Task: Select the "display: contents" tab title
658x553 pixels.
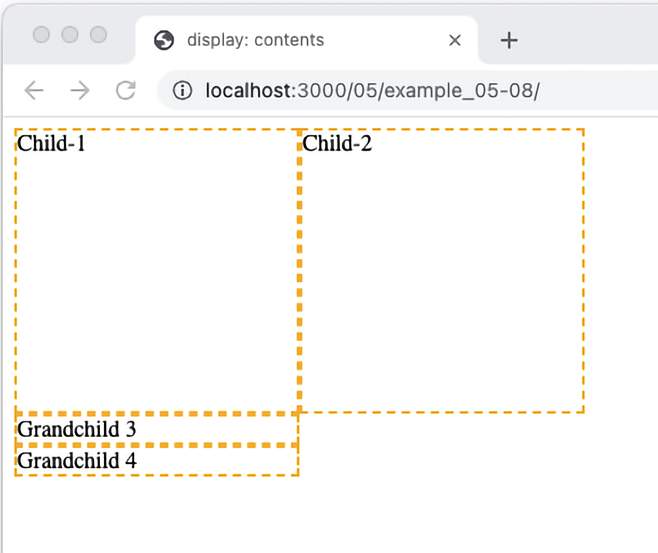Action: click(255, 40)
